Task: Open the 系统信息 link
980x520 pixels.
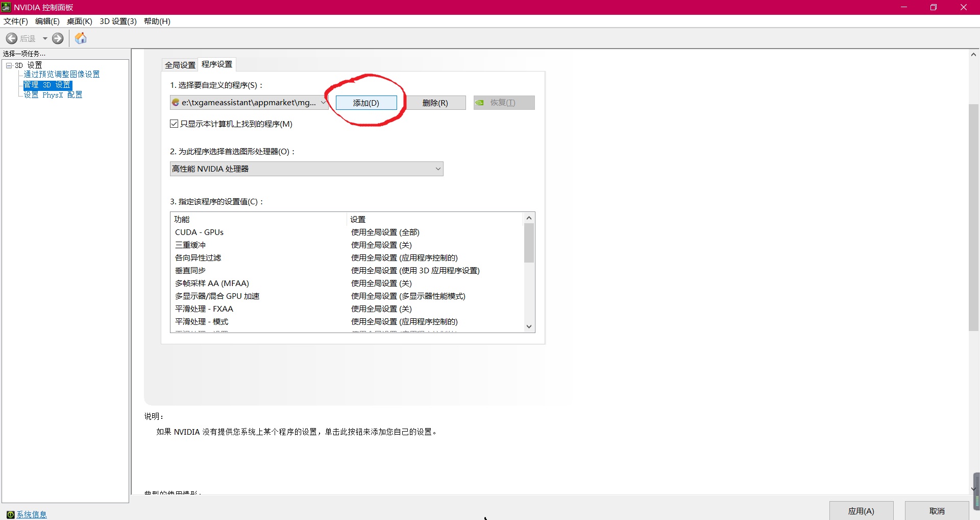Action: click(x=32, y=514)
